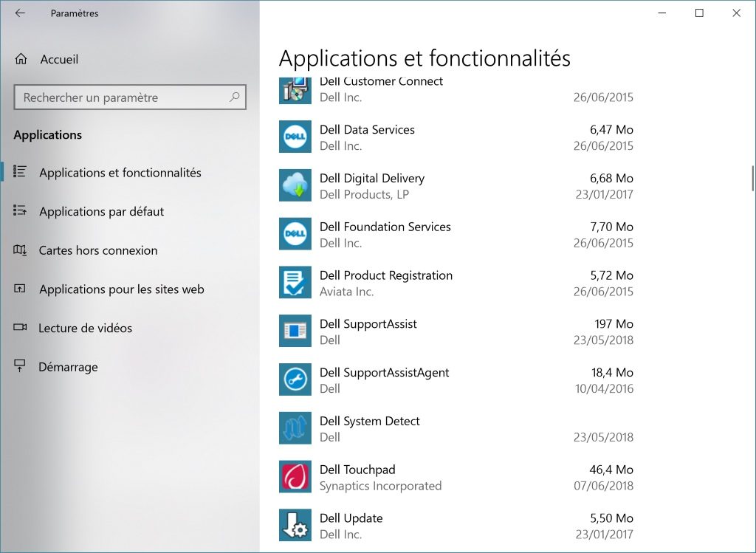Select the Dell System Detect entry

coord(456,429)
